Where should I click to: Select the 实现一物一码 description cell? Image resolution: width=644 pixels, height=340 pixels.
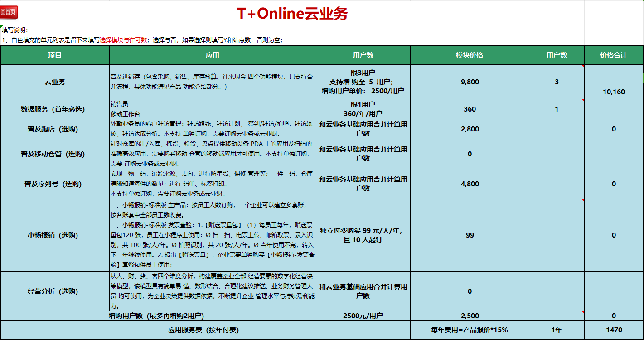click(213, 184)
